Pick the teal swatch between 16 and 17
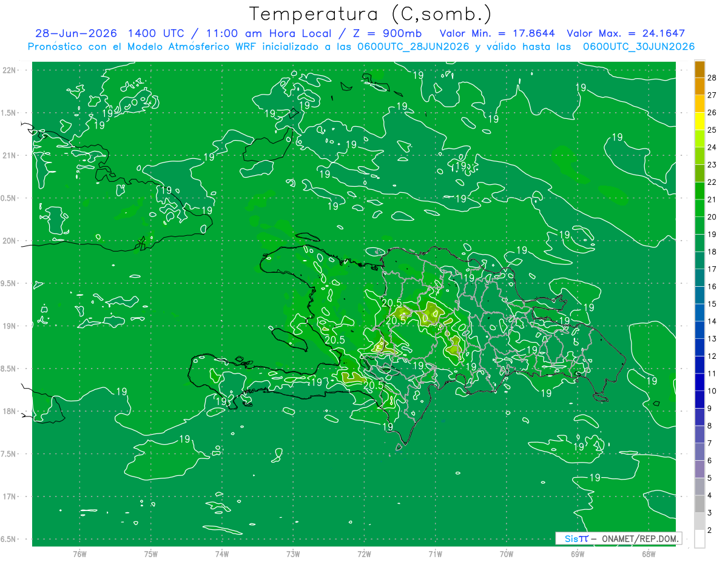 click(x=699, y=278)
